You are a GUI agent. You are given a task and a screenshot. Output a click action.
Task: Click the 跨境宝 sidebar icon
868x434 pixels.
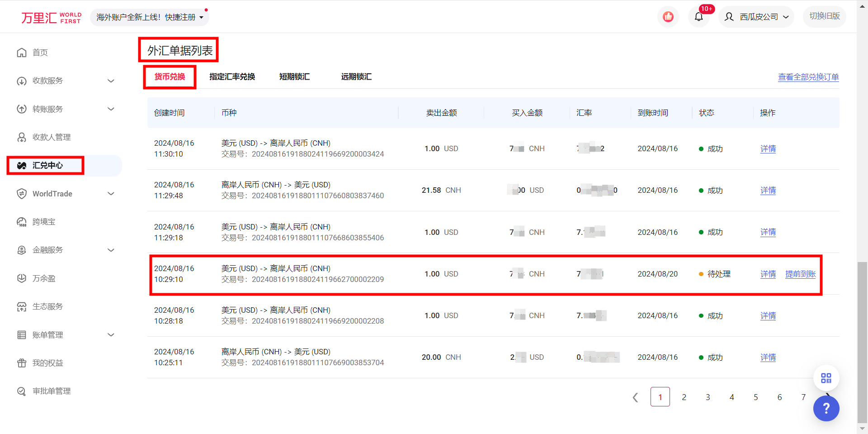point(21,222)
